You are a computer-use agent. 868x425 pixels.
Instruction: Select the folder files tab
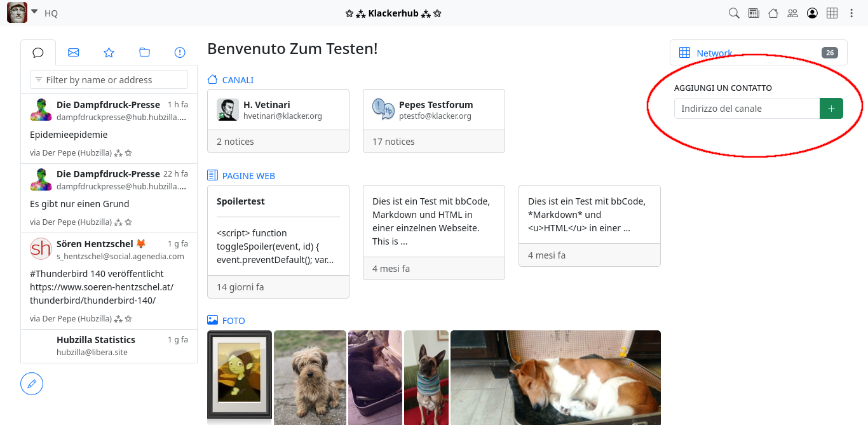[144, 53]
